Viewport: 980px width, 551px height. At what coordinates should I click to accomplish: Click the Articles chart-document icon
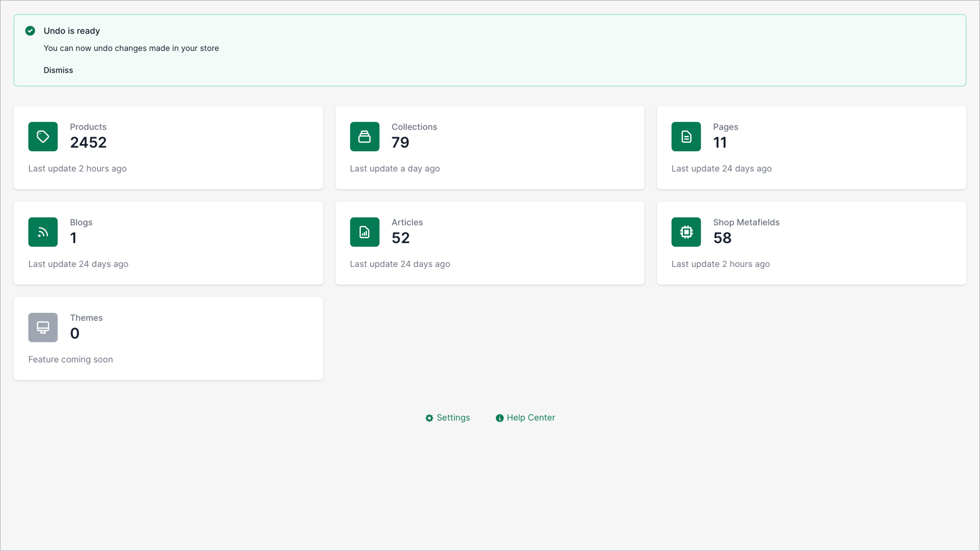pos(364,232)
